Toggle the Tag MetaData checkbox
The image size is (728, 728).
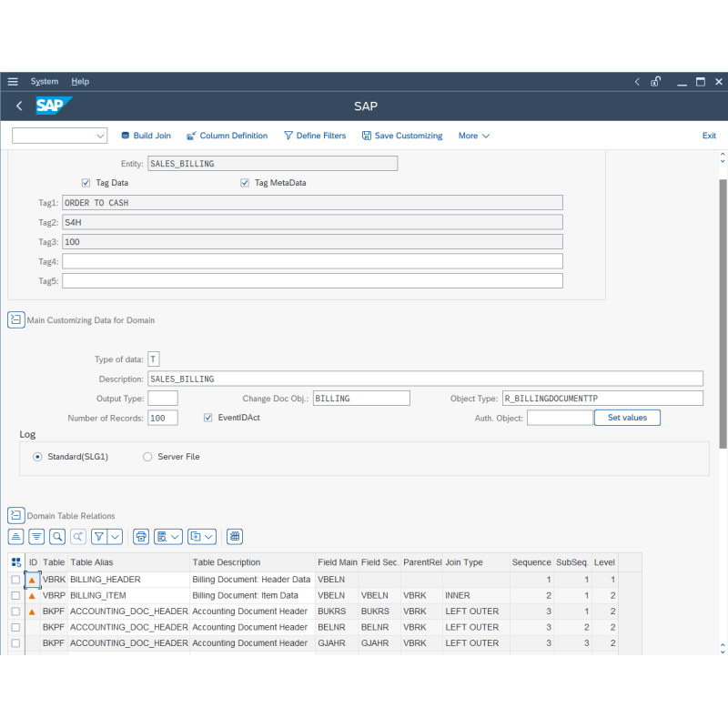pyautogui.click(x=245, y=183)
